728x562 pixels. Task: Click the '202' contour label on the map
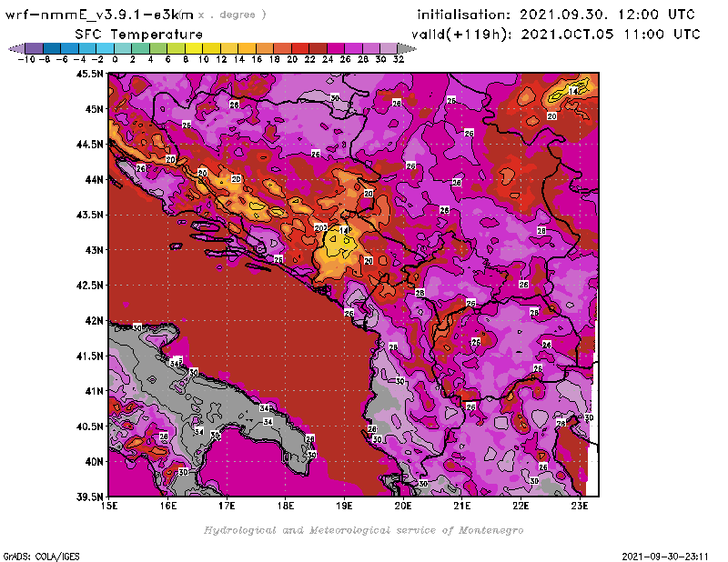coord(321,228)
